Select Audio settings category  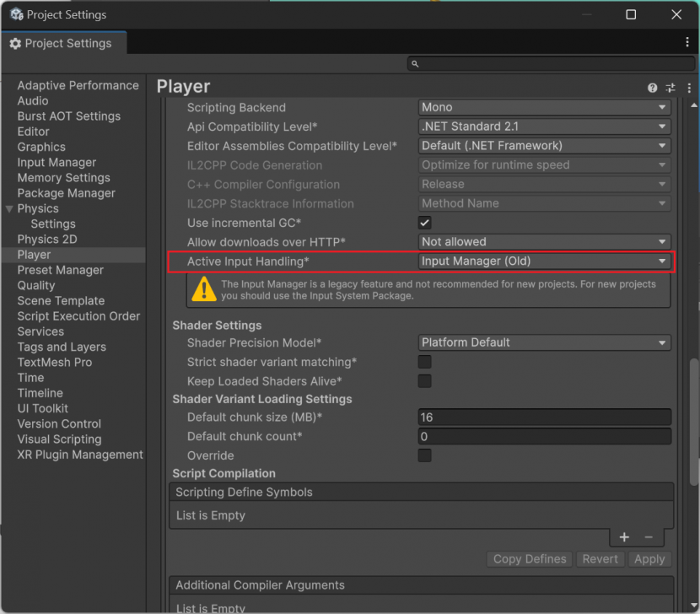[33, 100]
